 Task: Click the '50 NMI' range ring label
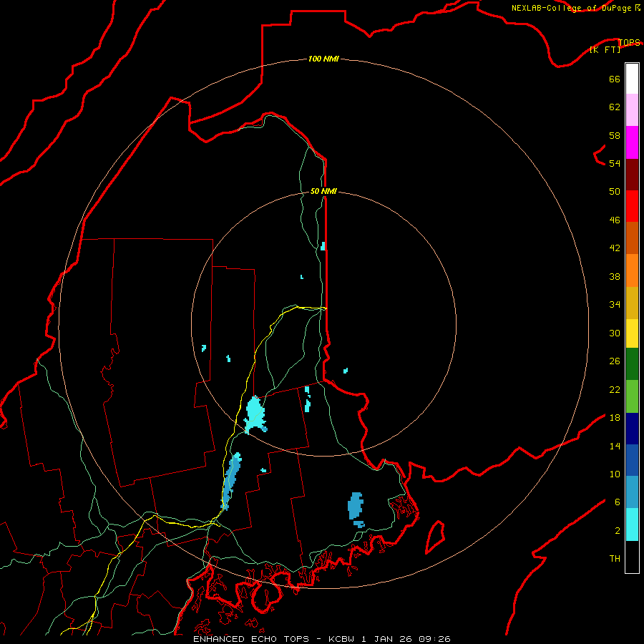coord(323,191)
